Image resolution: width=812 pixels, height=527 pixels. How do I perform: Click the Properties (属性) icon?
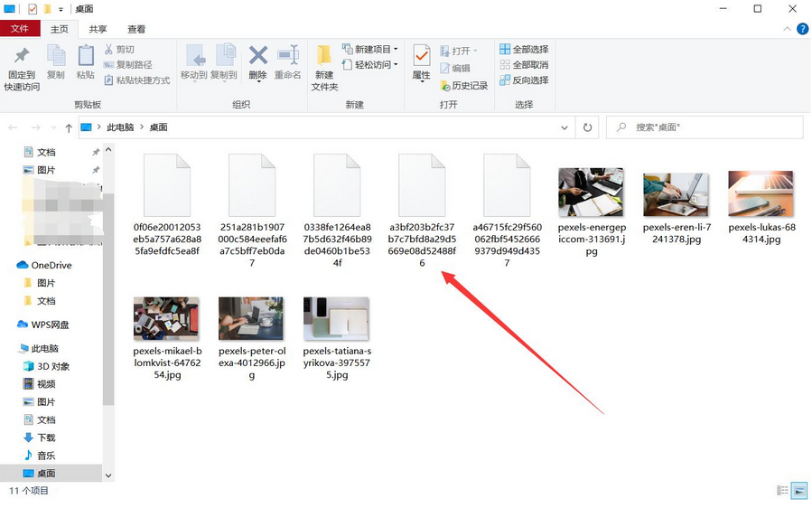tap(421, 59)
